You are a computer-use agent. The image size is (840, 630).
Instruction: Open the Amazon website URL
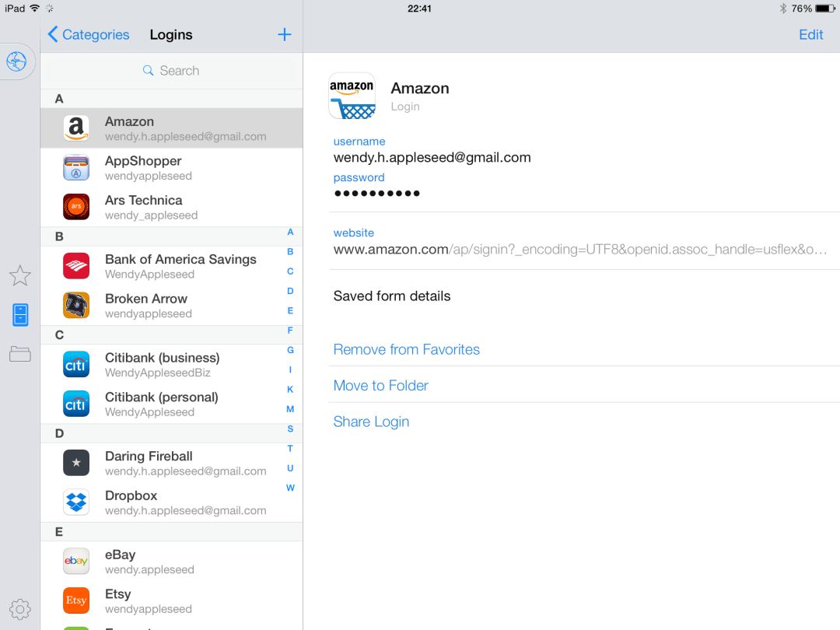(x=580, y=250)
